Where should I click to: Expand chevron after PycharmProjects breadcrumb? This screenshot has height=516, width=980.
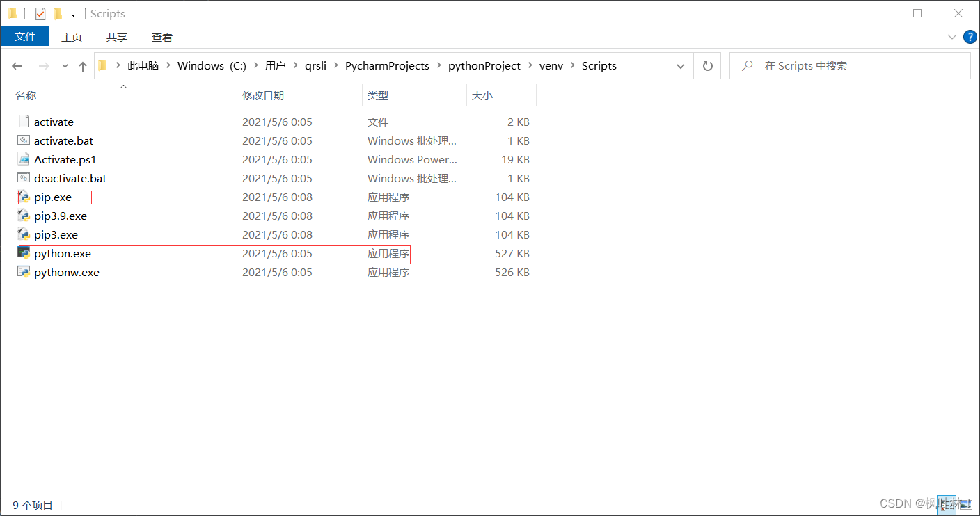(438, 66)
